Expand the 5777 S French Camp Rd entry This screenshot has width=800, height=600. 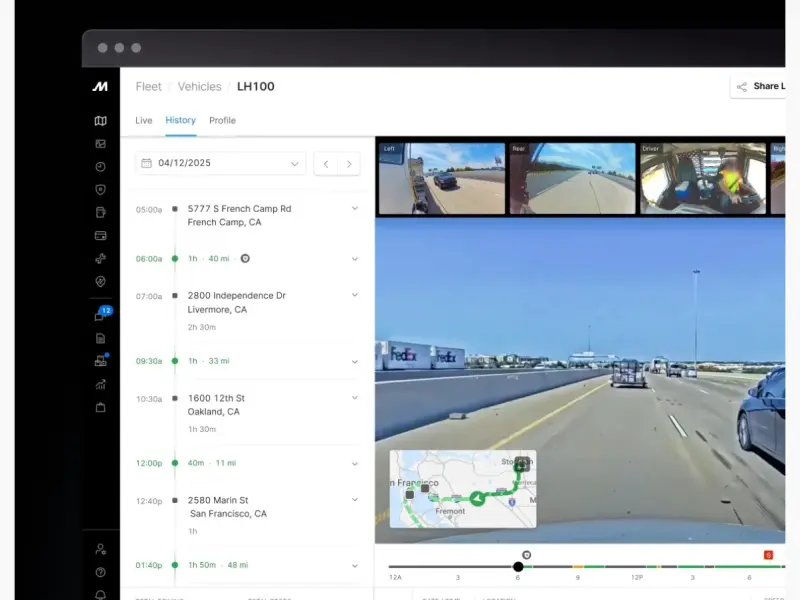point(354,209)
